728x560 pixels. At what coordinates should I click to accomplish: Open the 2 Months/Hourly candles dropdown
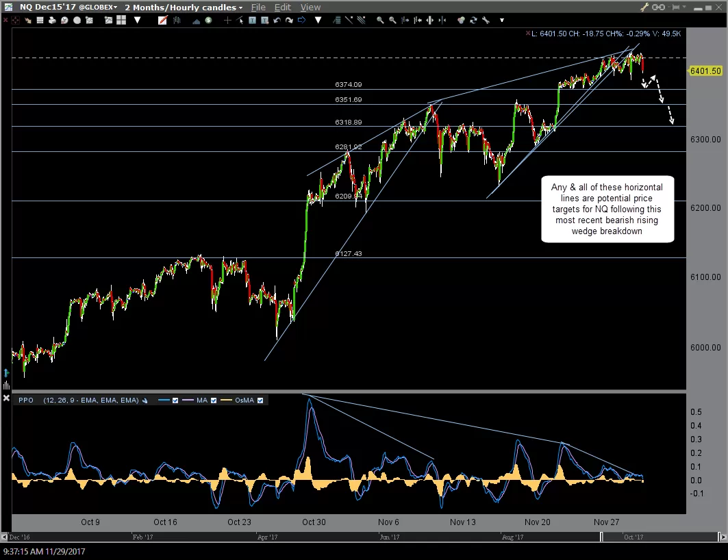(184, 8)
